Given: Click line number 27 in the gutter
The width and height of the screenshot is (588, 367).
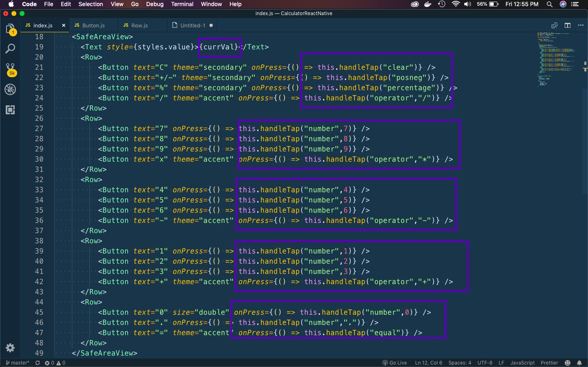Looking at the screenshot, I should tap(39, 129).
